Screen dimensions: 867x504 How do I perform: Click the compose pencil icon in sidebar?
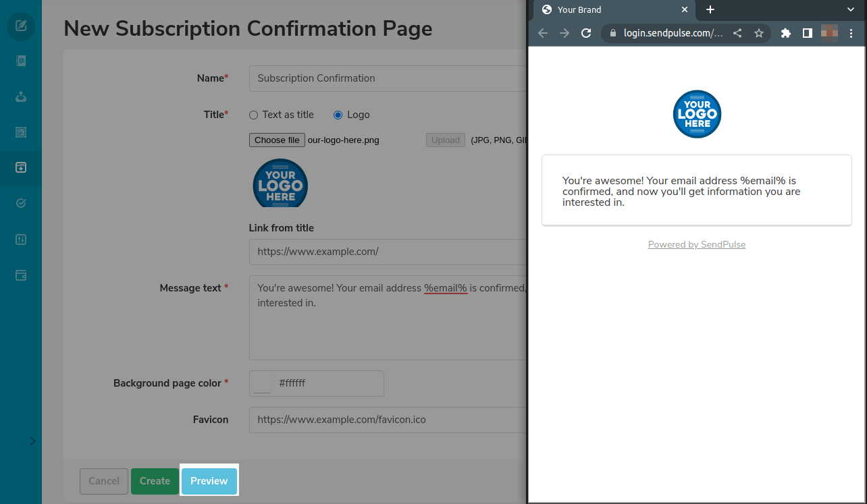point(21,26)
